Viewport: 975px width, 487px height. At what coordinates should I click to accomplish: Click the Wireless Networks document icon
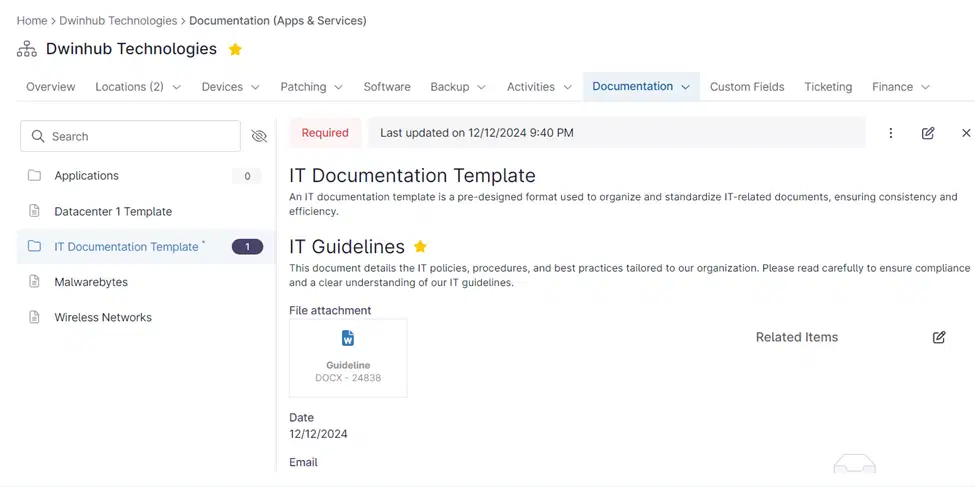coord(34,317)
